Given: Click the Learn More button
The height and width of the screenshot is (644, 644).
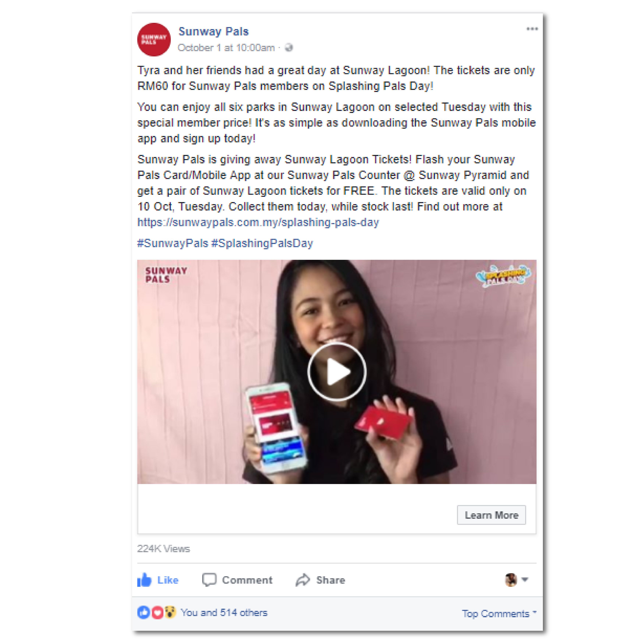Looking at the screenshot, I should pyautogui.click(x=491, y=515).
